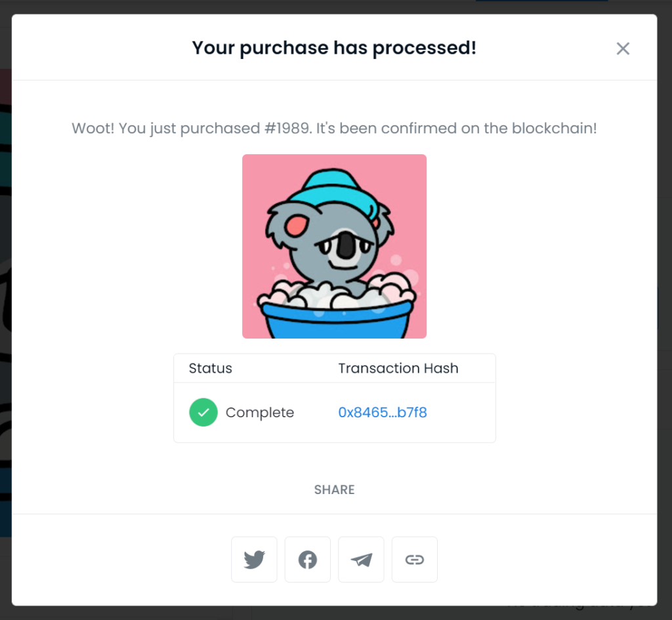Viewport: 672px width, 620px height.
Task: Click the green Complete checkmark icon
Action: coord(203,412)
